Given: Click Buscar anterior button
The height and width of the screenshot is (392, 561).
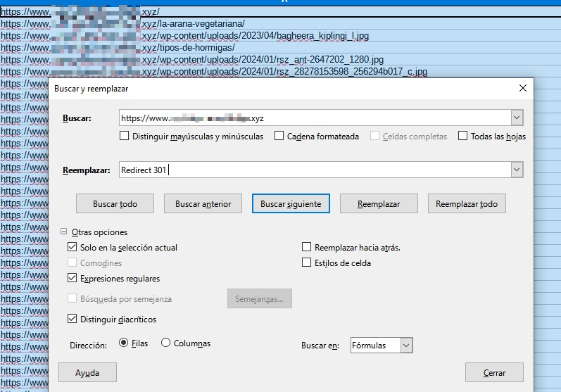Looking at the screenshot, I should point(203,204).
